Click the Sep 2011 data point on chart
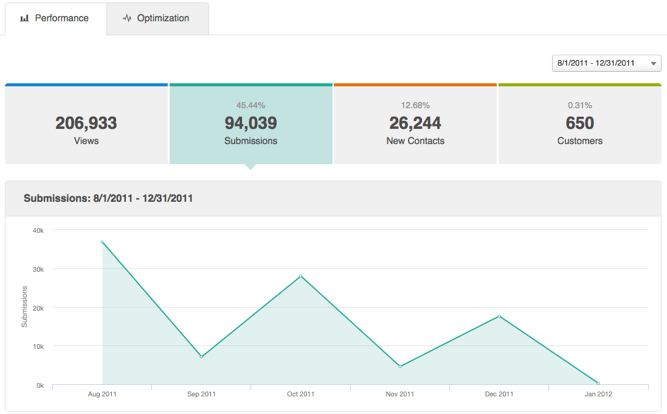 click(202, 356)
